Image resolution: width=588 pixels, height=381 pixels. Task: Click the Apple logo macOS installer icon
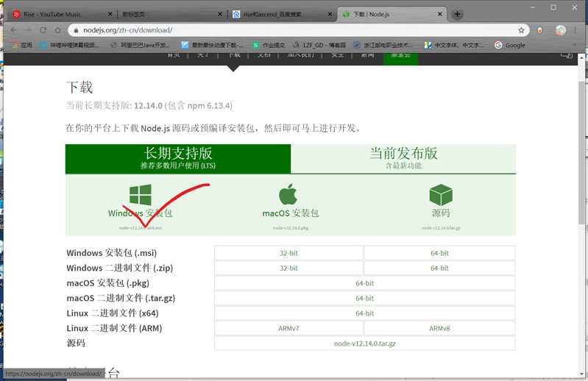pos(288,194)
